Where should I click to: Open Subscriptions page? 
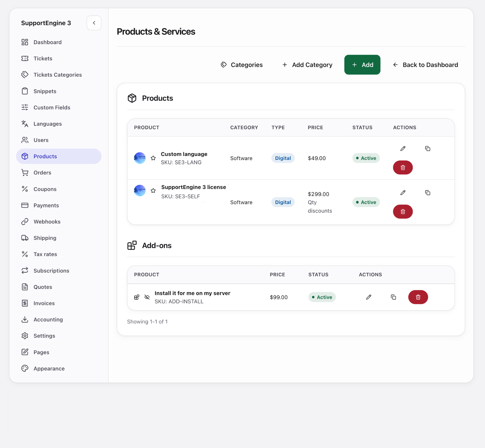[x=59, y=271]
